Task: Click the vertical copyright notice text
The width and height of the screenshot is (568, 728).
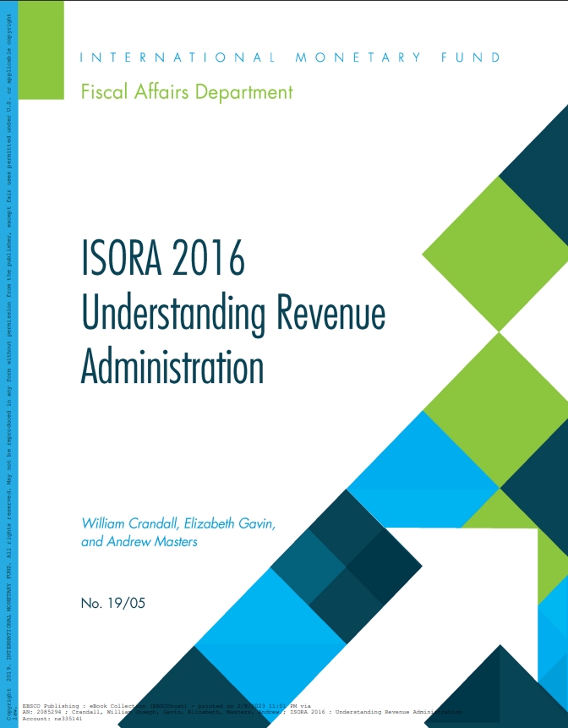Action: click(x=10, y=367)
